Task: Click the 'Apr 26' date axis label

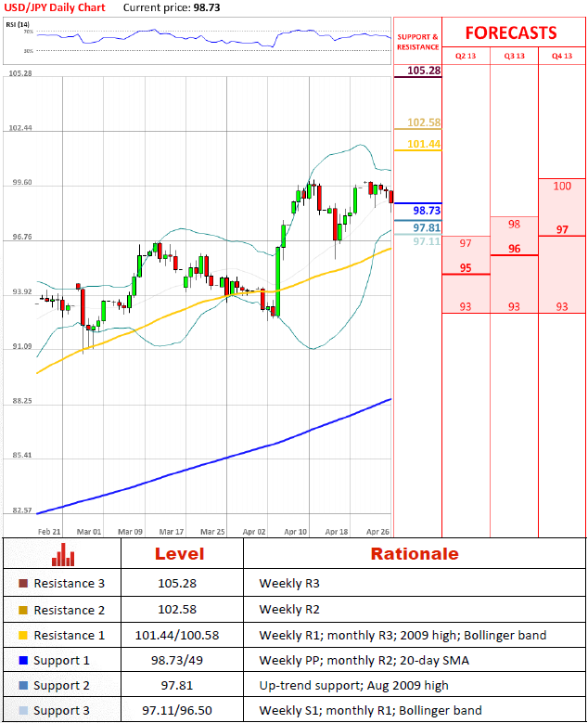Action: [x=377, y=532]
